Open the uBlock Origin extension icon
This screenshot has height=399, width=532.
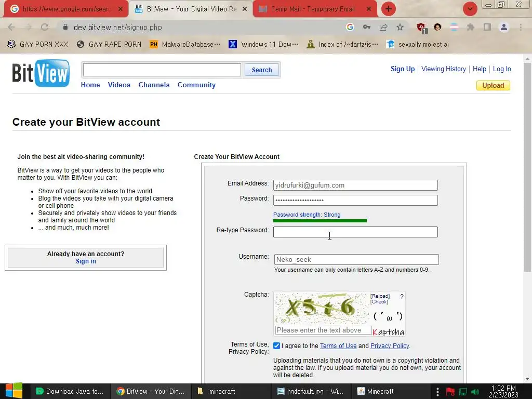(422, 28)
